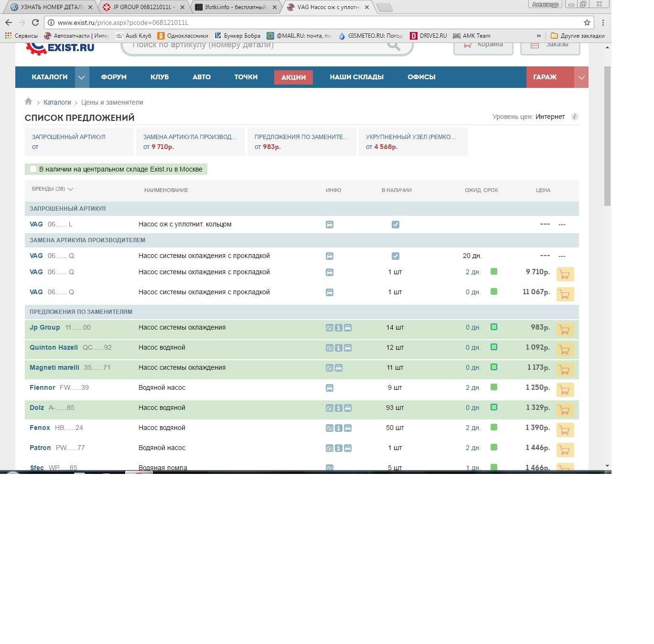
Task: Add Flennor 1 250р. pump to cart
Action: coord(565,390)
